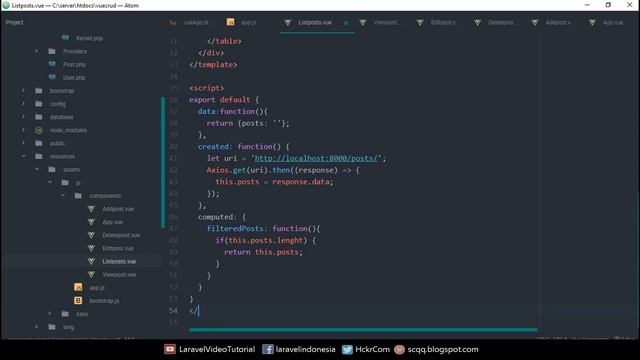Expand the Providers folder arrow

pyautogui.click(x=36, y=51)
